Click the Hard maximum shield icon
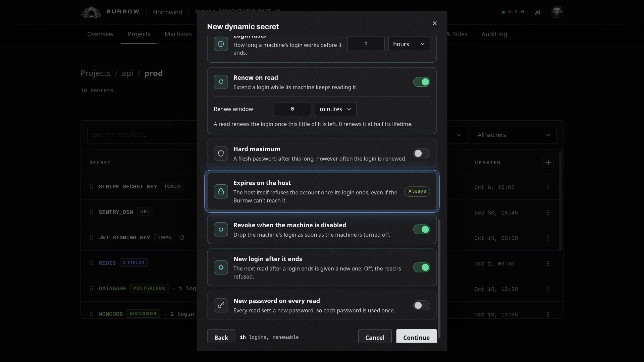 coord(221,153)
